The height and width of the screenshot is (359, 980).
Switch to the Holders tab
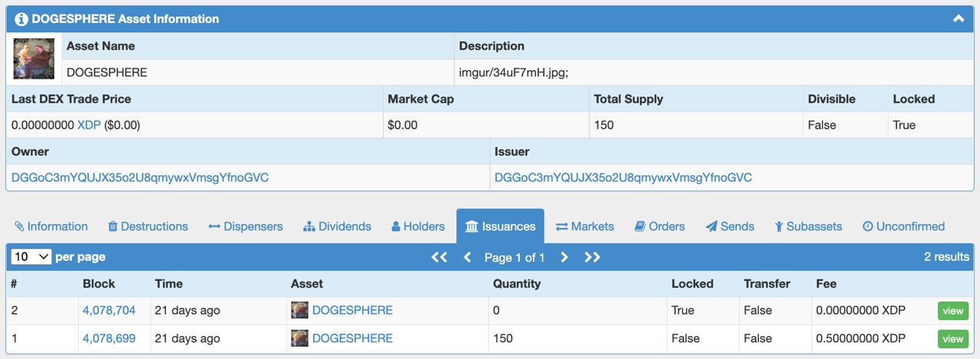point(418,227)
